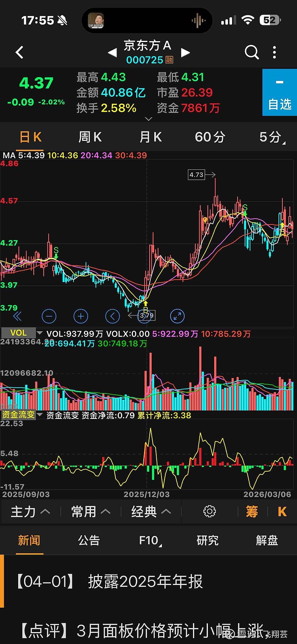Expand quote details chevron below stats
This screenshot has height=644, width=297.
(148, 119)
